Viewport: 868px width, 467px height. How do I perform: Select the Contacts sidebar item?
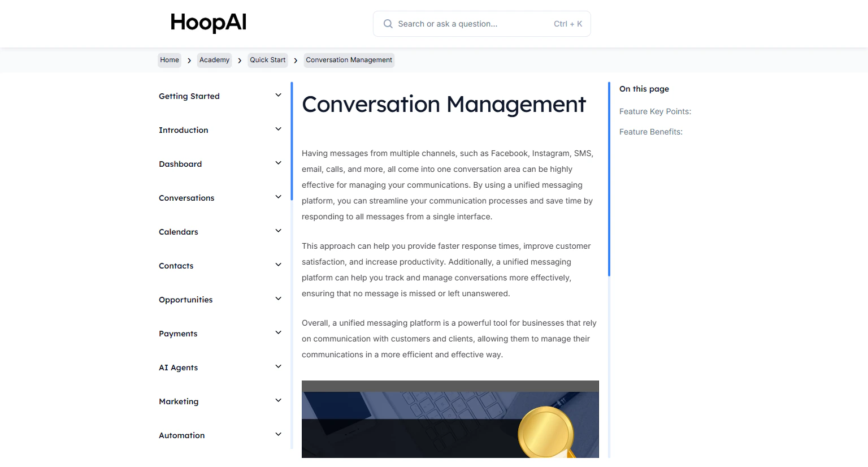176,266
